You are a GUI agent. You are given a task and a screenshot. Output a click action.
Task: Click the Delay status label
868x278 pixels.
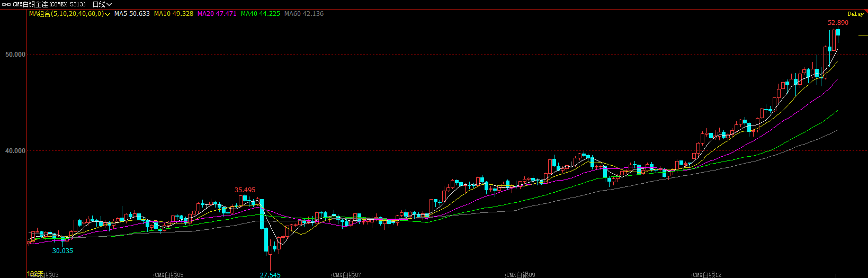tap(855, 14)
